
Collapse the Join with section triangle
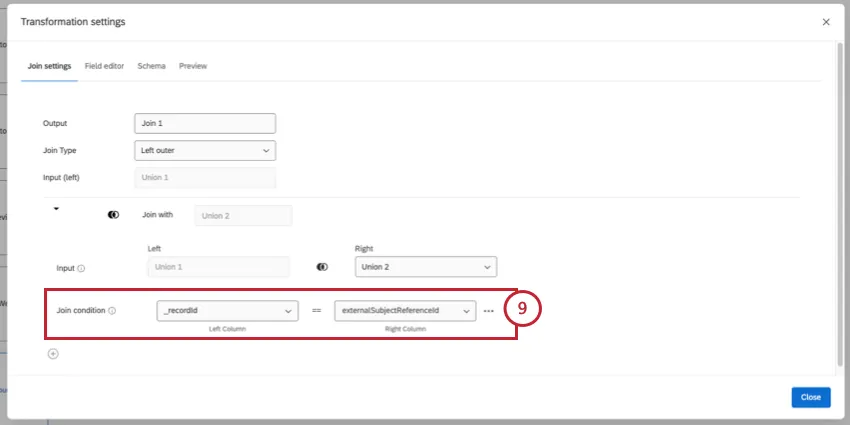(56, 208)
